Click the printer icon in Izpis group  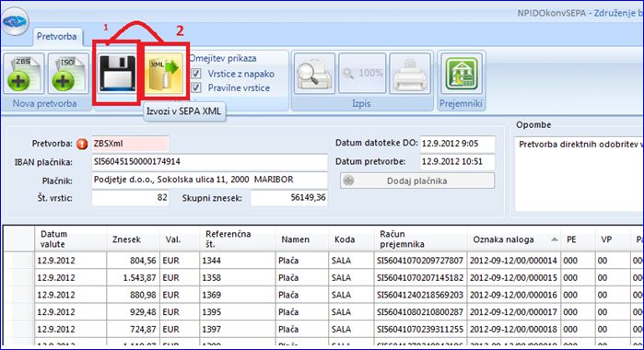coord(410,74)
